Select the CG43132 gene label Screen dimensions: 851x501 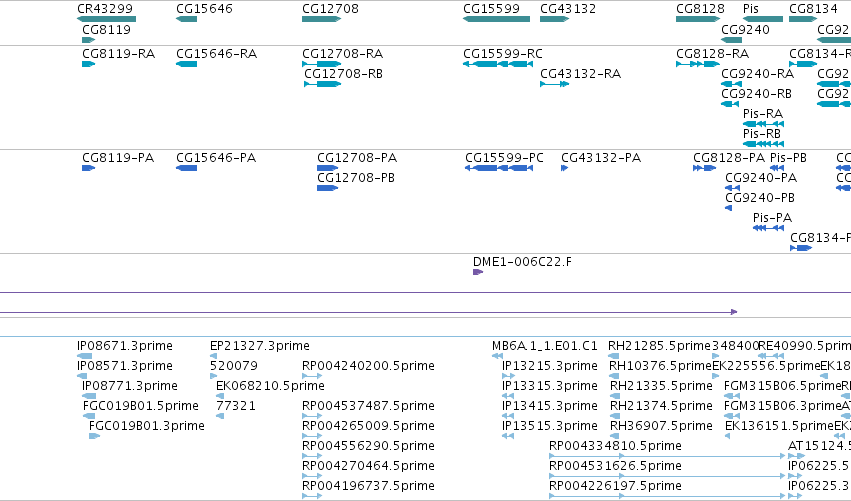(x=568, y=9)
